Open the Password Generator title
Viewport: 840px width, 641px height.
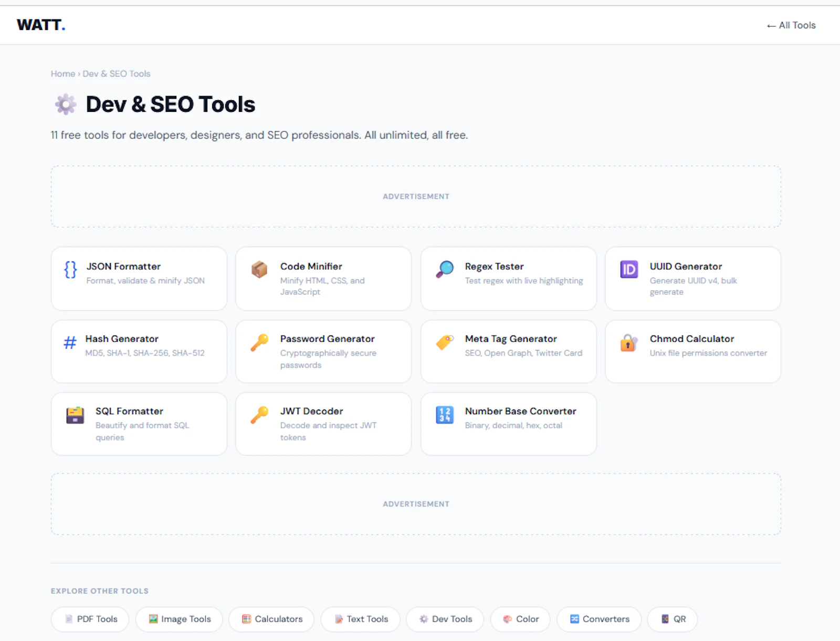click(x=327, y=339)
